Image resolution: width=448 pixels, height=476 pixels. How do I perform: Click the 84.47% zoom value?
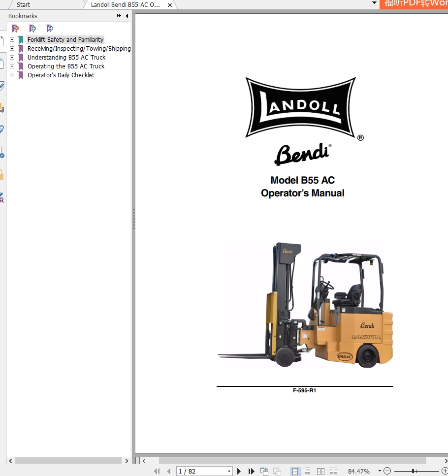click(359, 471)
